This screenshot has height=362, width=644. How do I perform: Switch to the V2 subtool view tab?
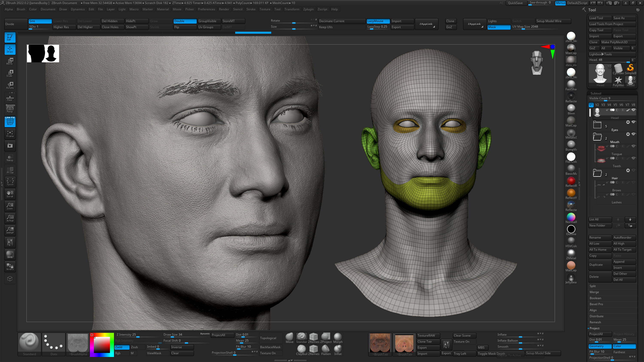(597, 105)
